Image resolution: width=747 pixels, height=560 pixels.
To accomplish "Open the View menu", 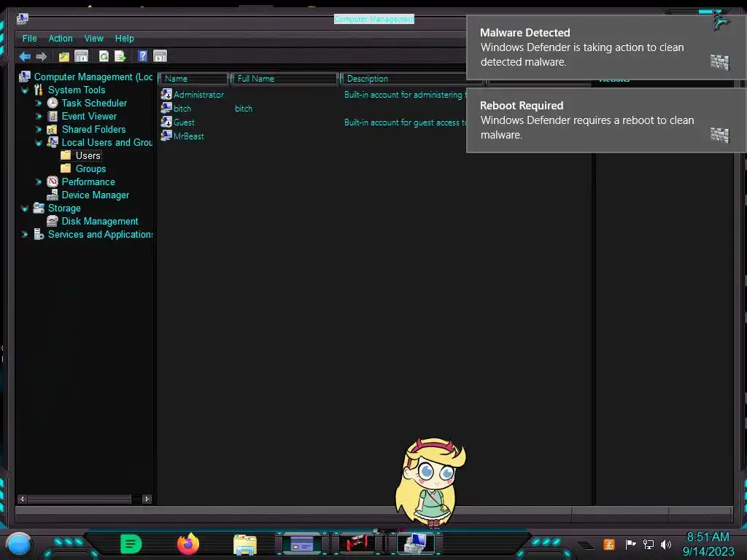I will [x=94, y=39].
